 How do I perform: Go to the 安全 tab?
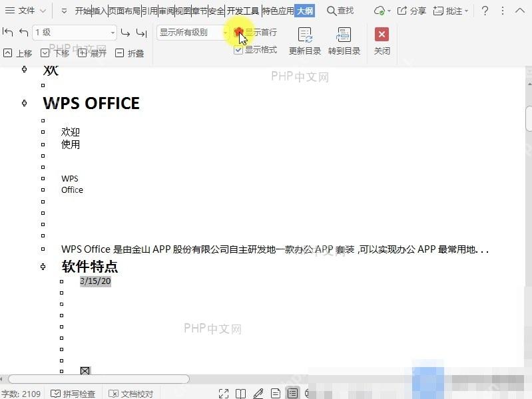(216, 11)
